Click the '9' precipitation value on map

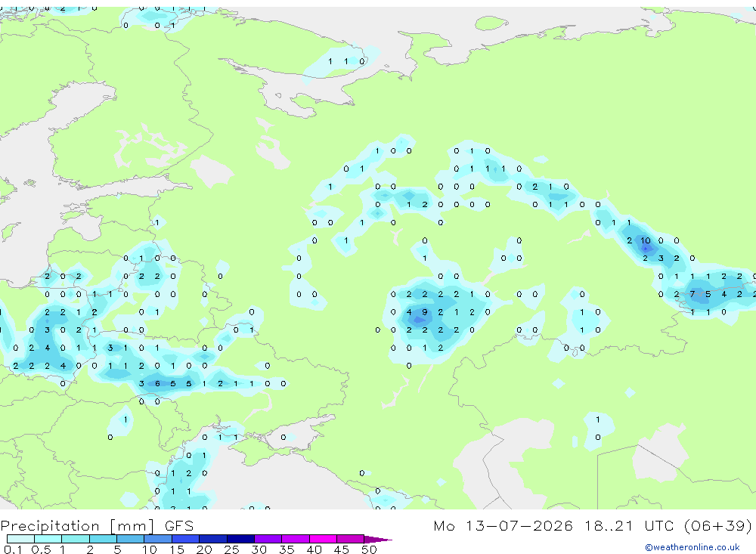(425, 312)
